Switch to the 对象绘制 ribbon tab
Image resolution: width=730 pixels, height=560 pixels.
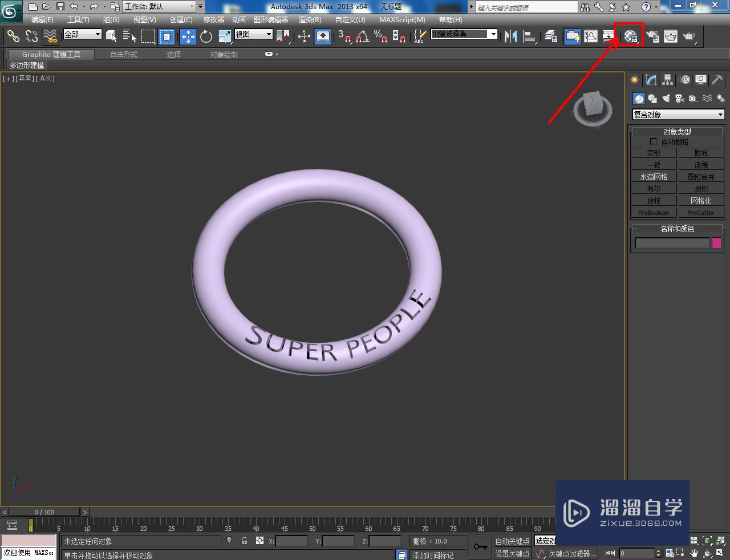point(224,54)
